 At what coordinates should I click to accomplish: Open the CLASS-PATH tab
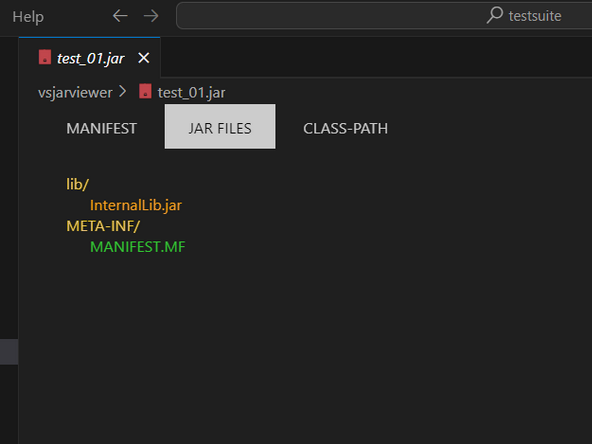(345, 128)
